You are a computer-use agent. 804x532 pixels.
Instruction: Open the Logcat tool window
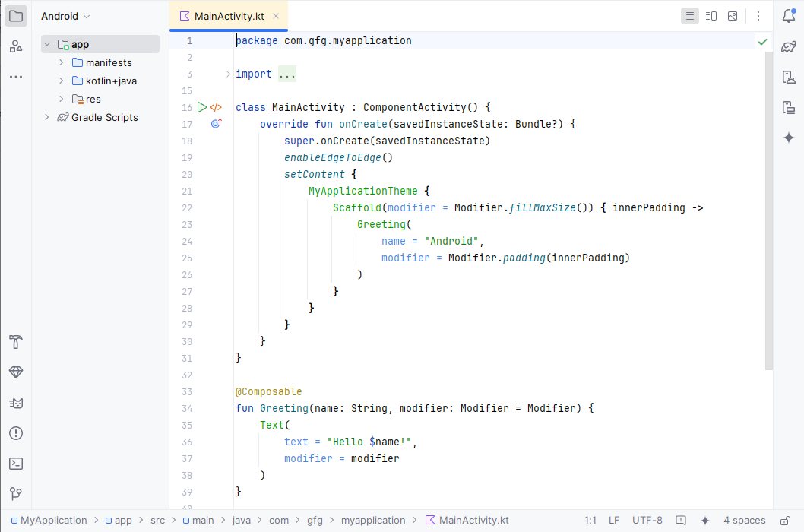pos(16,403)
